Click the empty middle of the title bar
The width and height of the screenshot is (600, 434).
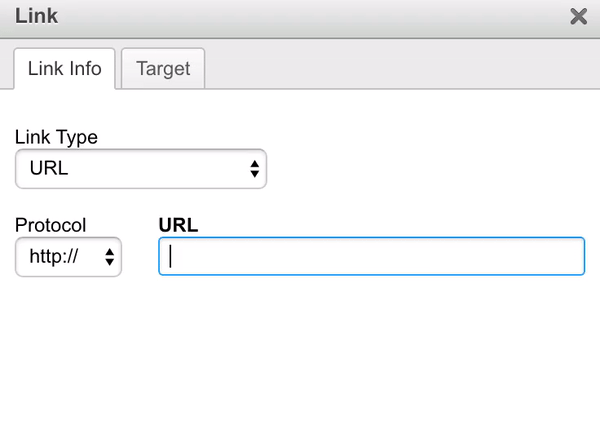pos(300,16)
